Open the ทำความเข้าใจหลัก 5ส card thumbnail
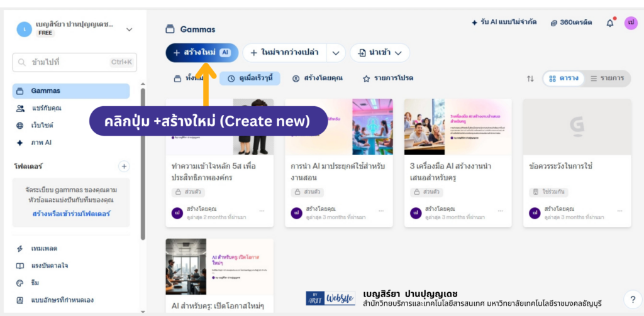Viewport: 644px width, 316px height. click(x=219, y=126)
